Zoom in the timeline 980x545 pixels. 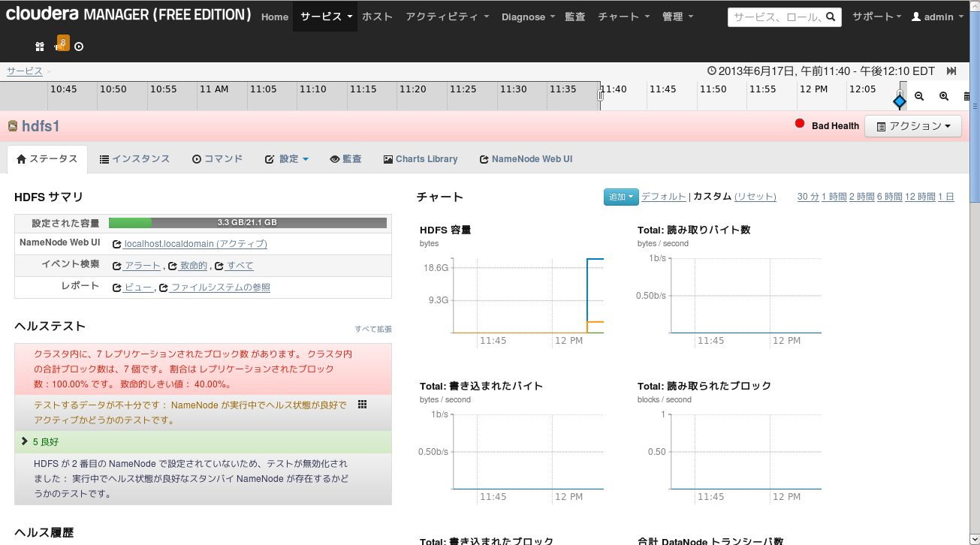[x=944, y=96]
